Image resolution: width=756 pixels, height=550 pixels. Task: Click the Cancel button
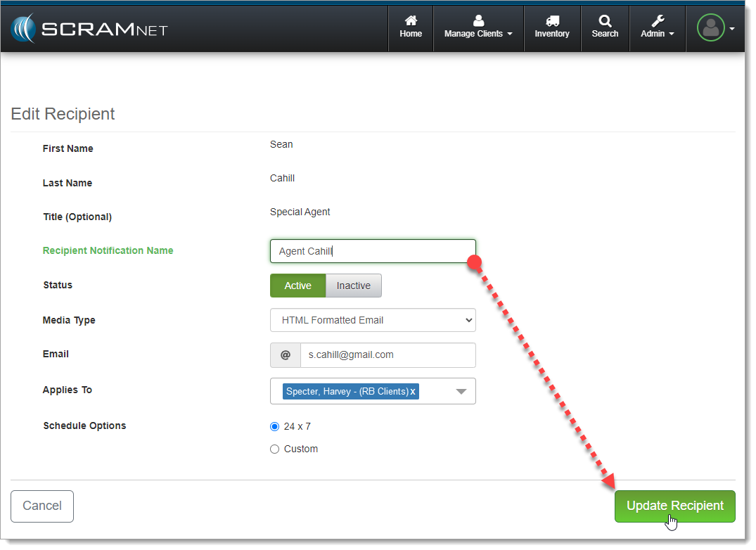[42, 506]
